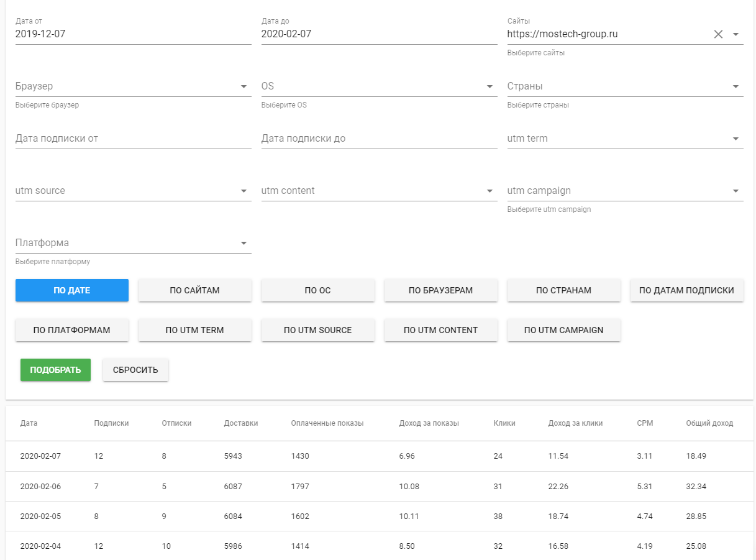This screenshot has width=756, height=560.
Task: Clear the selected site mostech-group.ru
Action: [718, 34]
